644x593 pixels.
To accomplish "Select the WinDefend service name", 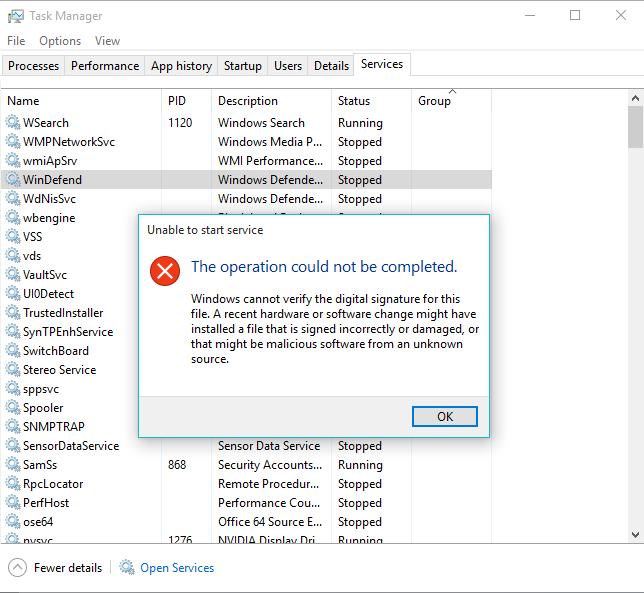I will click(53, 180).
